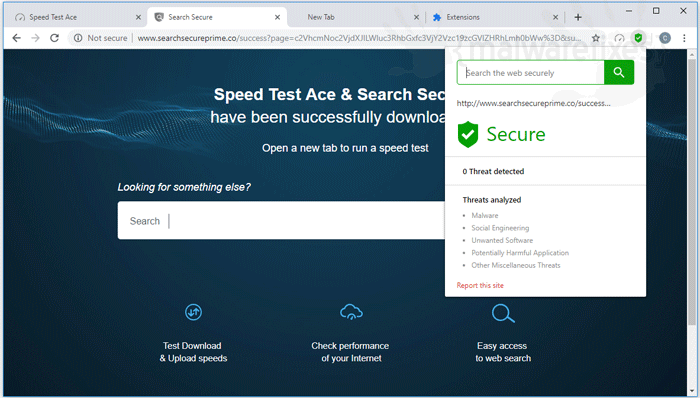Click the 'Social Engineering' list item
Screen dimensions: 700x398
click(x=500, y=228)
